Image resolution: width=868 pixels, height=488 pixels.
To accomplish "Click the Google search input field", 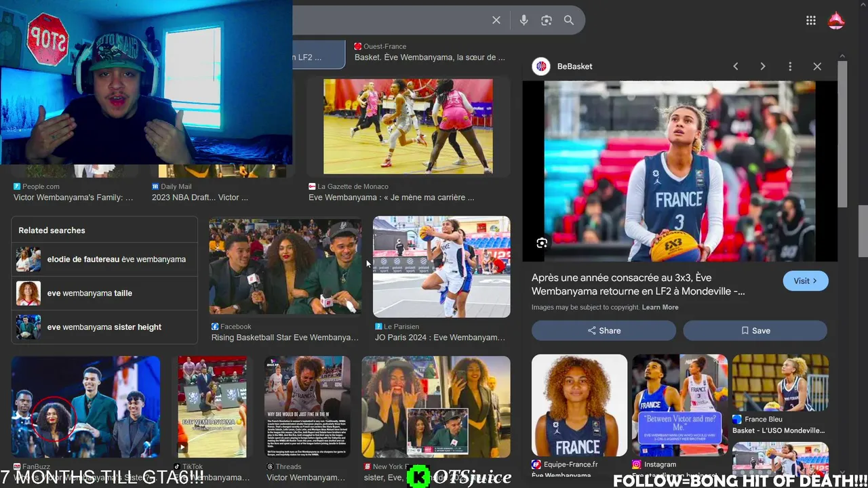I will coord(390,20).
